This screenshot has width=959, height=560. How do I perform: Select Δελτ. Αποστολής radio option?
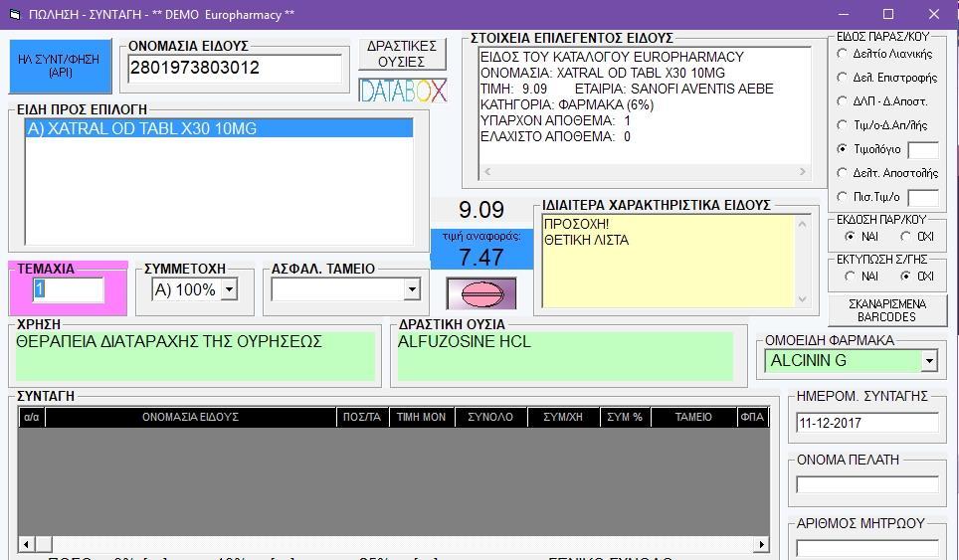[842, 173]
